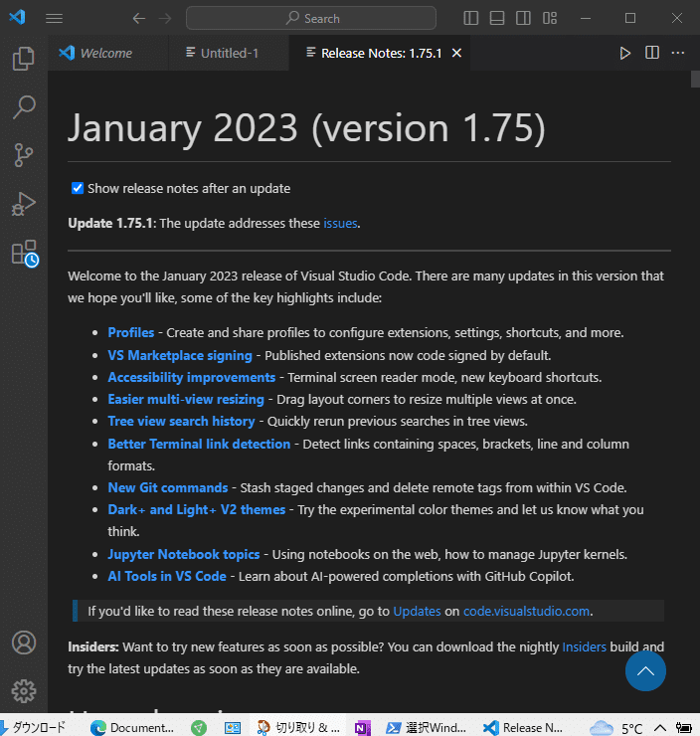The height and width of the screenshot is (736, 700).
Task: Open the Explorer view in activity bar
Action: point(24,59)
